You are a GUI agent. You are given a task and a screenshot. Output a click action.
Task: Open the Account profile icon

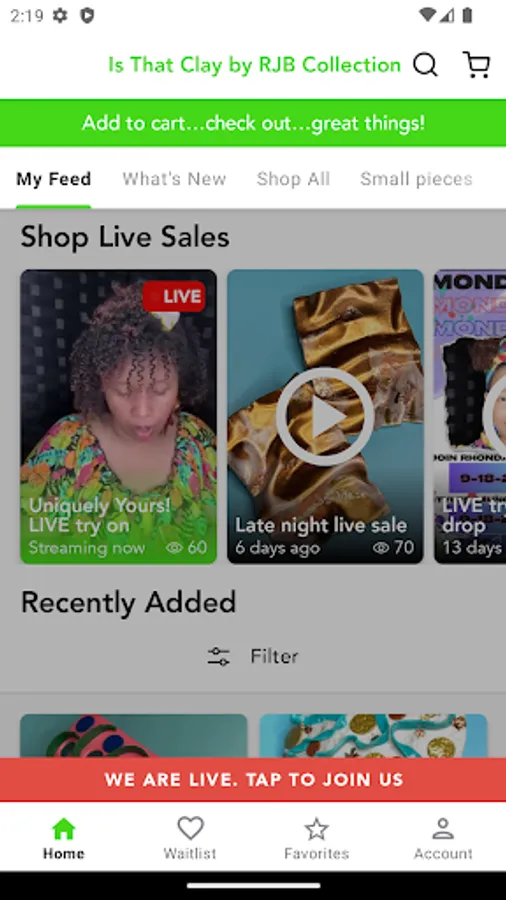pos(443,829)
